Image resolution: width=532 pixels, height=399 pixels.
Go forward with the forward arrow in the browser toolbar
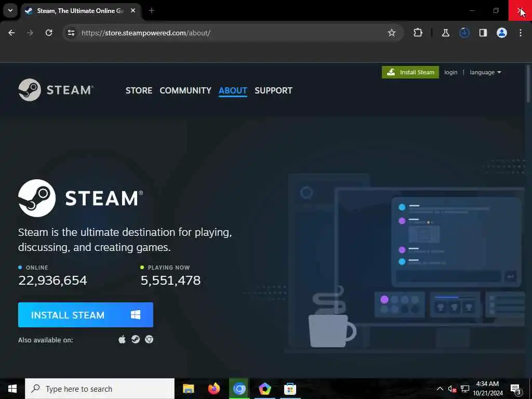coord(30,33)
